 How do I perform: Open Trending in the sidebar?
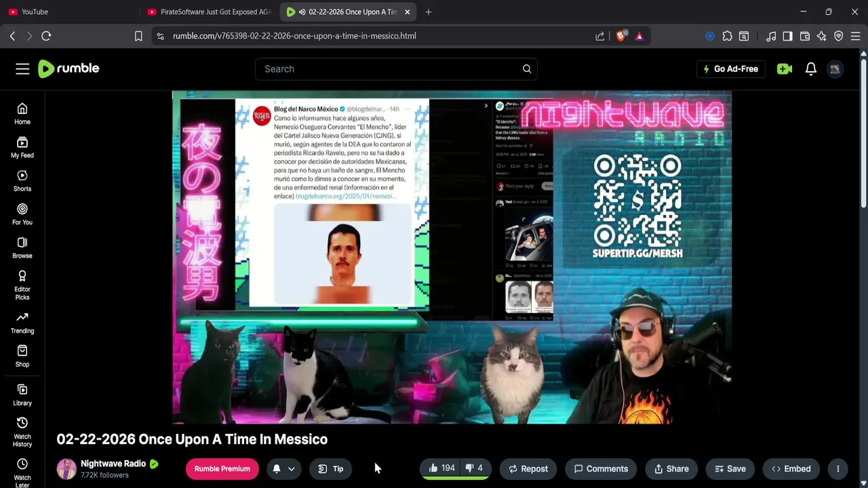(22, 323)
